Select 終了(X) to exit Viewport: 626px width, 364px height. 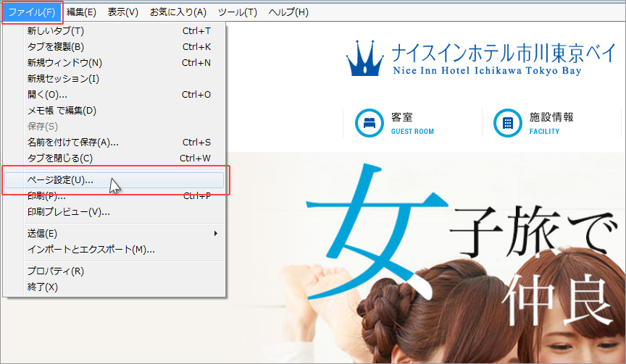114,287
